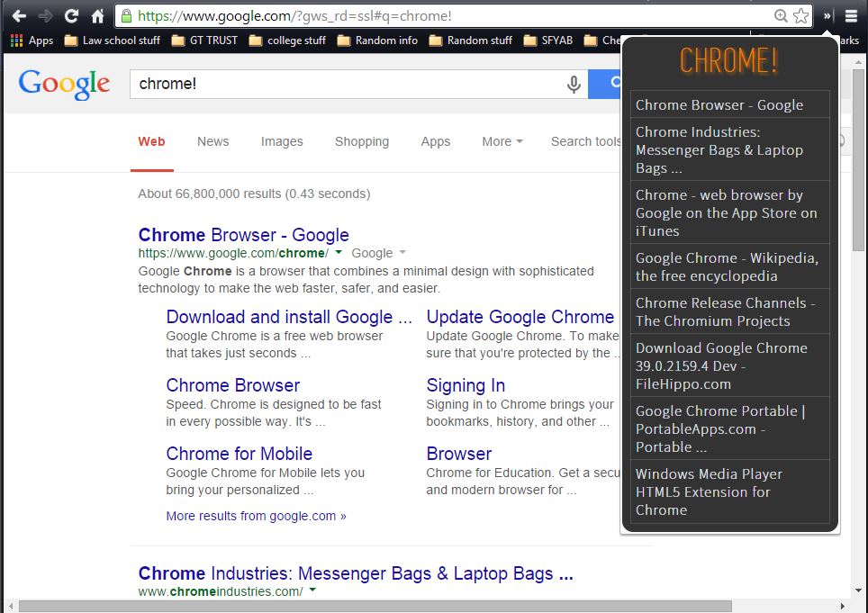Screen dimensions: 868x613
Task: Open Update Google Chrome sitelink
Action: click(x=520, y=317)
